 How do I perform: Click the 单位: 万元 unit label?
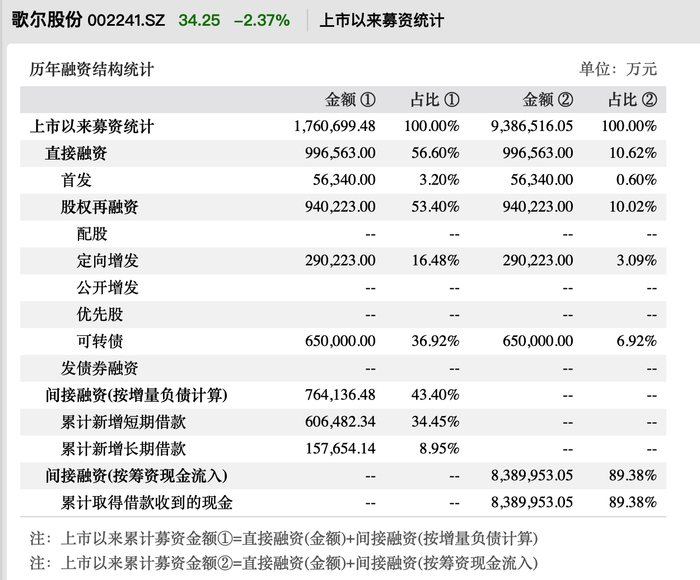(x=618, y=69)
